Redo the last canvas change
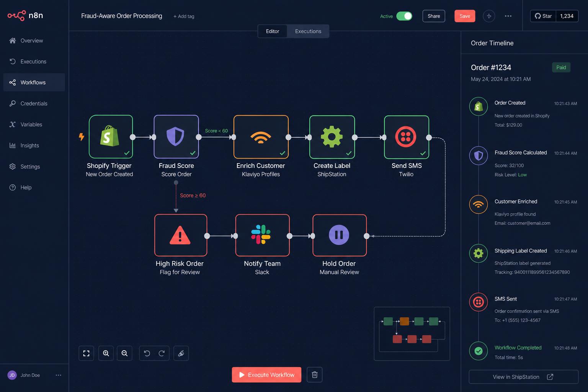Screen dimensions: 588x392 [162, 353]
